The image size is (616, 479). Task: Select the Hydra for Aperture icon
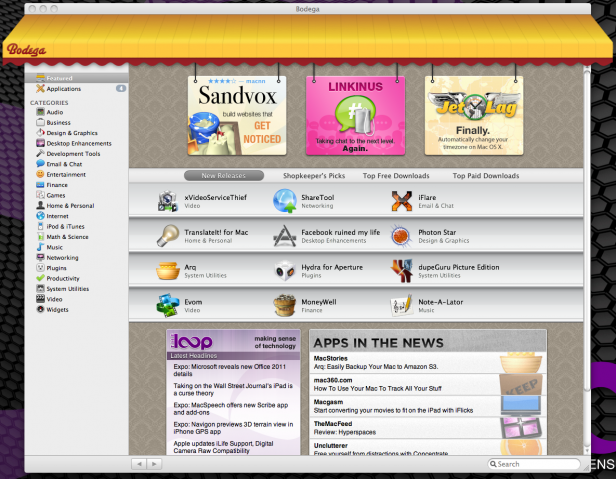(x=284, y=271)
